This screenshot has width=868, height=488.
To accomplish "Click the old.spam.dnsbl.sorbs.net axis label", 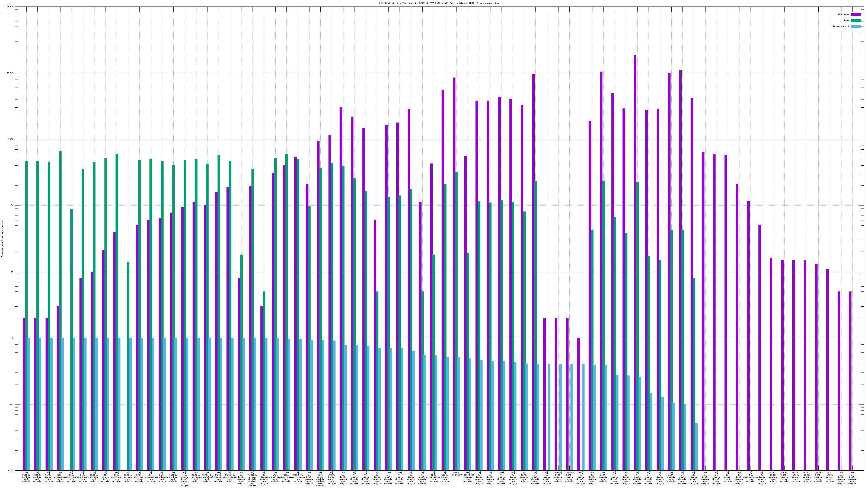I will click(320, 479).
